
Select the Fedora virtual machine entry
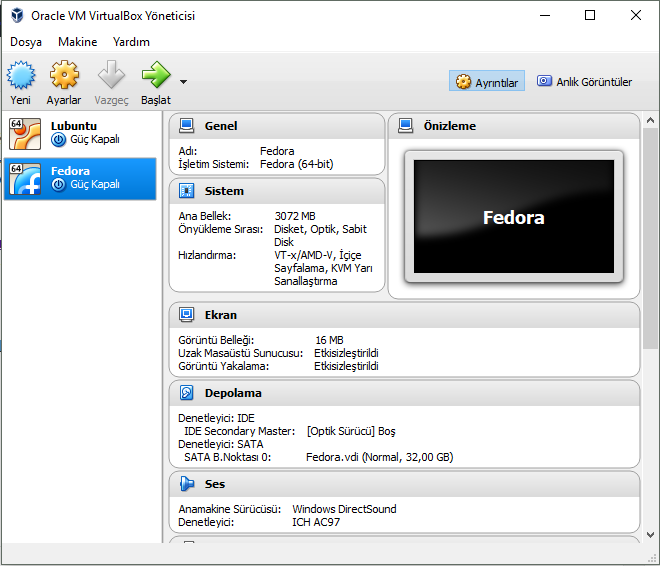click(80, 178)
